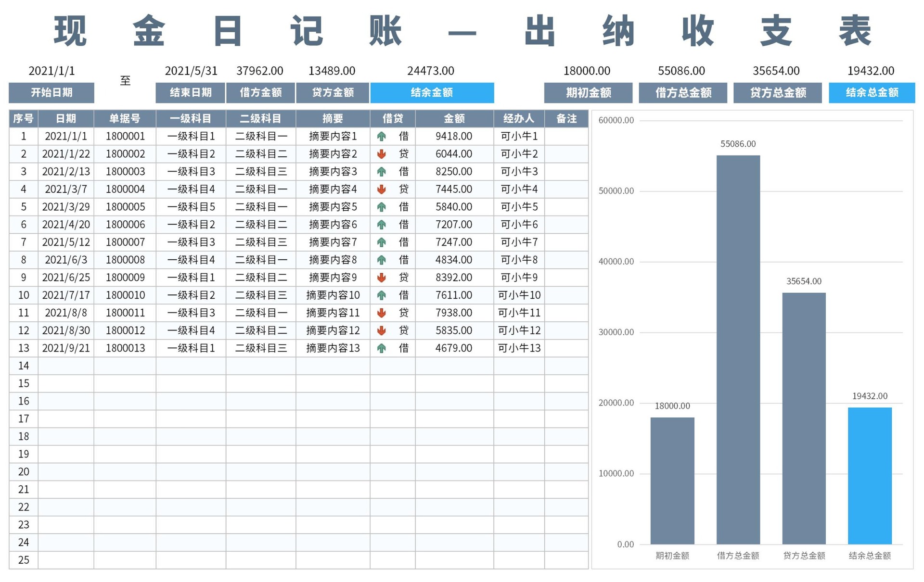Select document number cell 1800001
The height and width of the screenshot is (582, 924).
tap(125, 137)
